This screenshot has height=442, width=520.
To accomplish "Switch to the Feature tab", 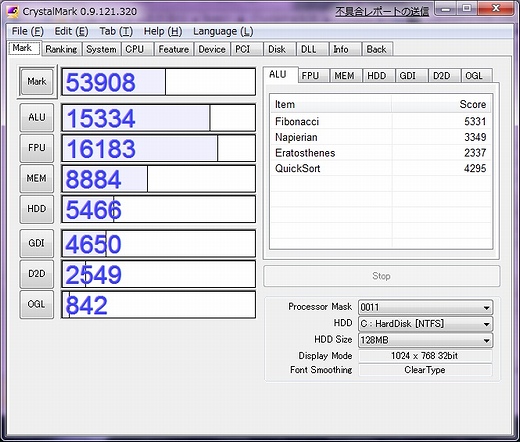I will click(x=173, y=49).
